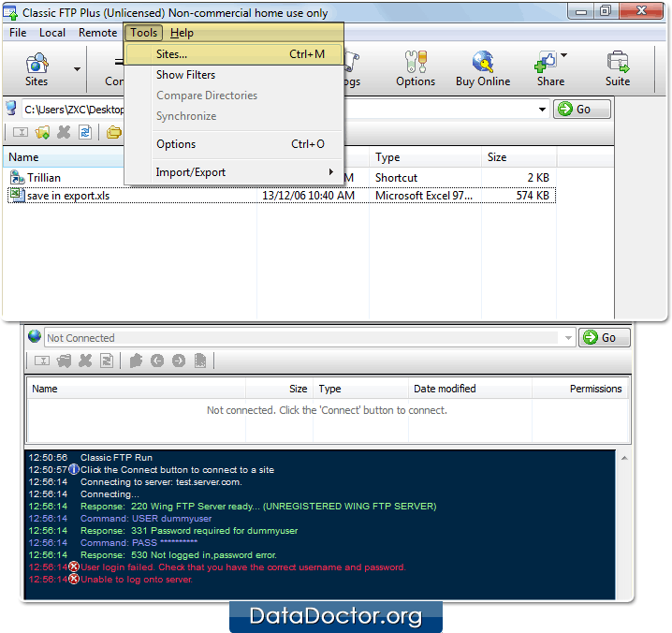Open the File menu
The image size is (672, 633).
tap(18, 33)
